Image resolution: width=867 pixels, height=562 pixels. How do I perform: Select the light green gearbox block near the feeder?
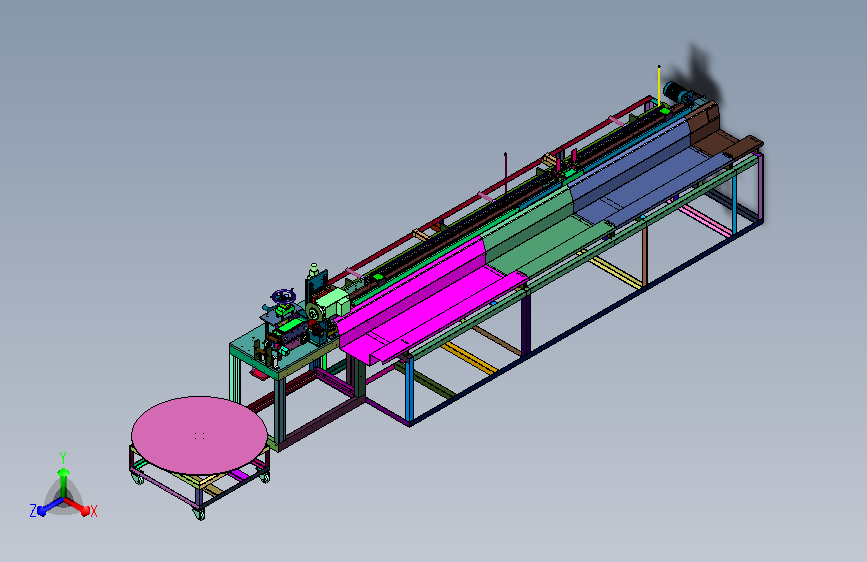coord(334,304)
